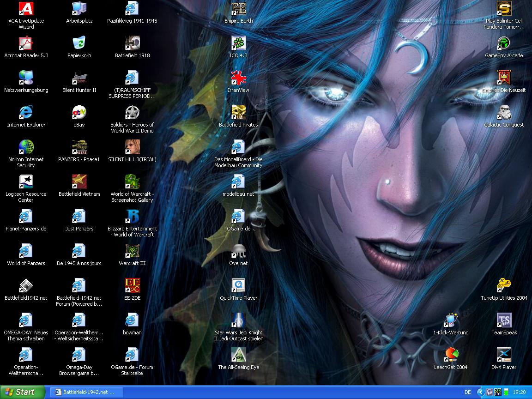
Task: Switch to the Battlefield-1942.net taskbar window
Action: tap(86, 392)
